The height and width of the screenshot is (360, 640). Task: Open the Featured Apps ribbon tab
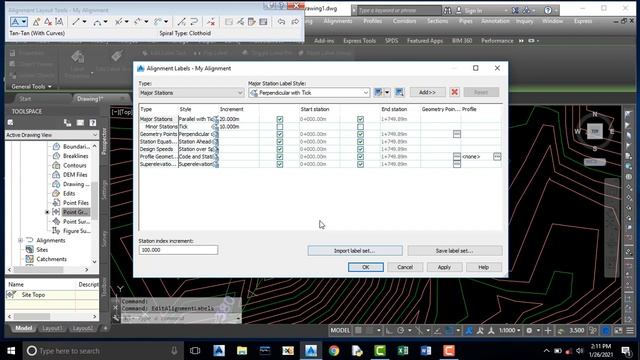click(424, 41)
